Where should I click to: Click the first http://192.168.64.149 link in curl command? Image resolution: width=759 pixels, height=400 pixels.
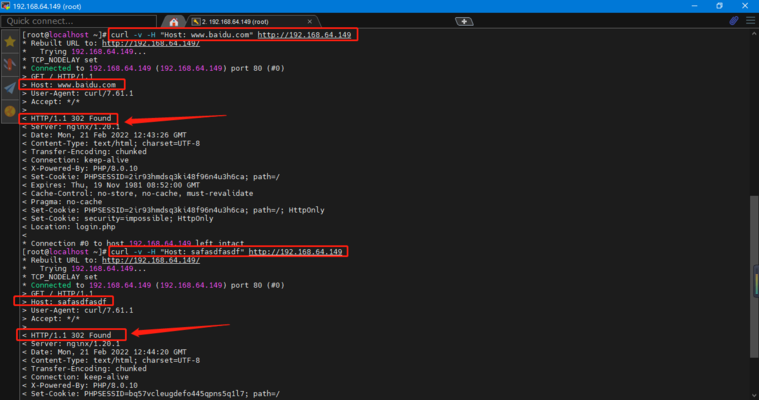[x=304, y=34]
